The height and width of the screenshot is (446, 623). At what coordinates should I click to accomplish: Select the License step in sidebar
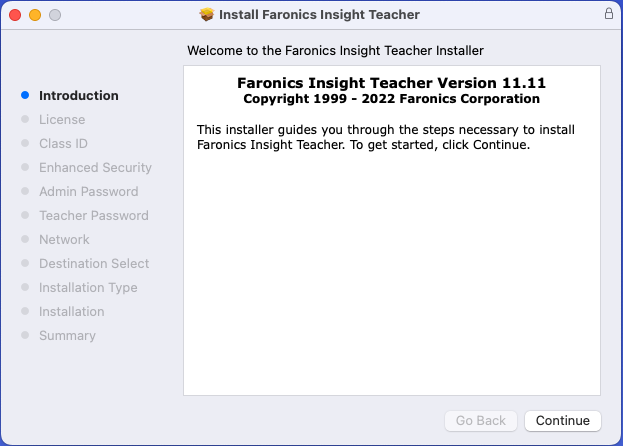(62, 120)
